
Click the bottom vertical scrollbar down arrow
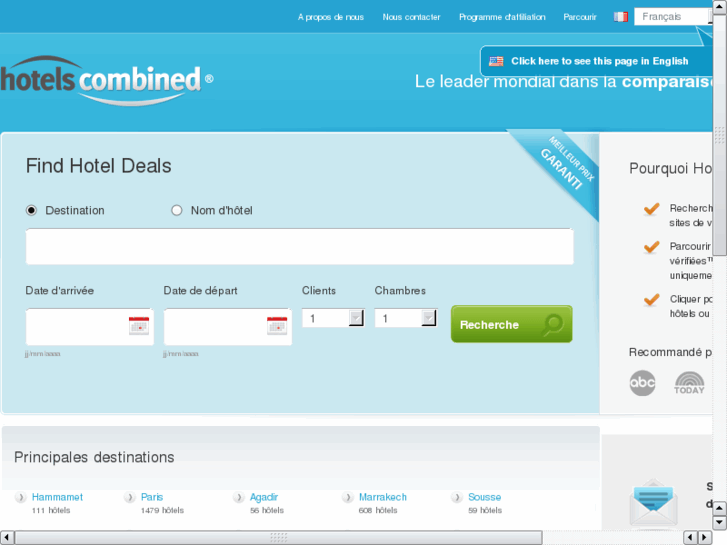[720, 522]
